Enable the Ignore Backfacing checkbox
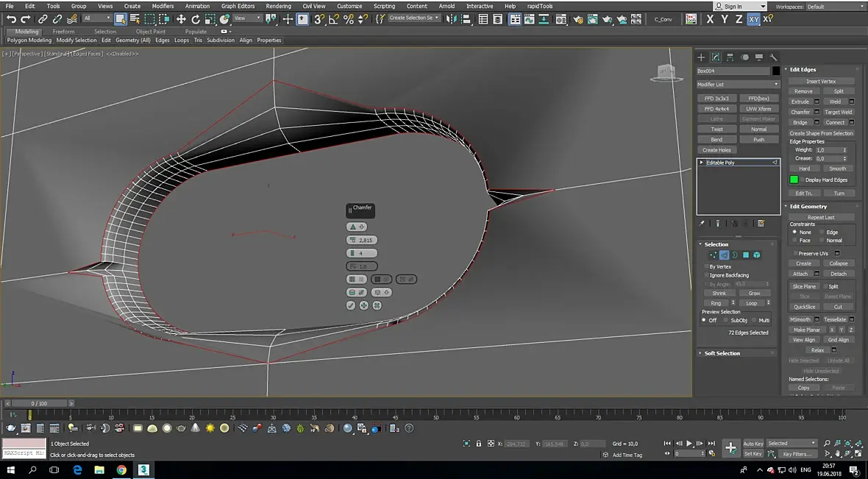This screenshot has width=868, height=479. tap(706, 275)
